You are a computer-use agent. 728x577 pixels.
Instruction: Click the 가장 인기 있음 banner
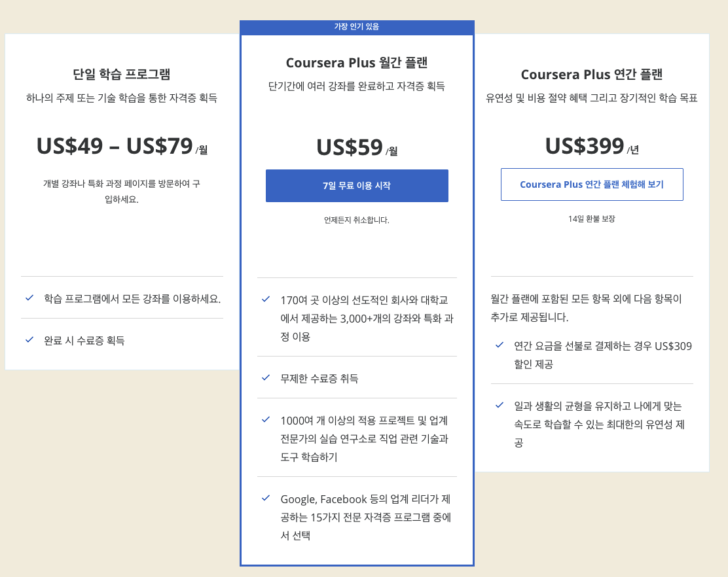coord(357,27)
